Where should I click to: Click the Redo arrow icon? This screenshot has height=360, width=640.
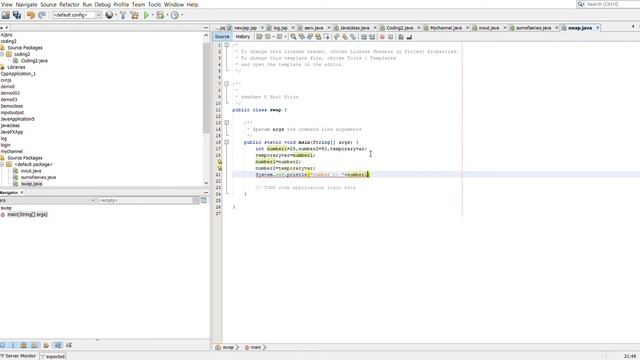pyautogui.click(x=42, y=15)
